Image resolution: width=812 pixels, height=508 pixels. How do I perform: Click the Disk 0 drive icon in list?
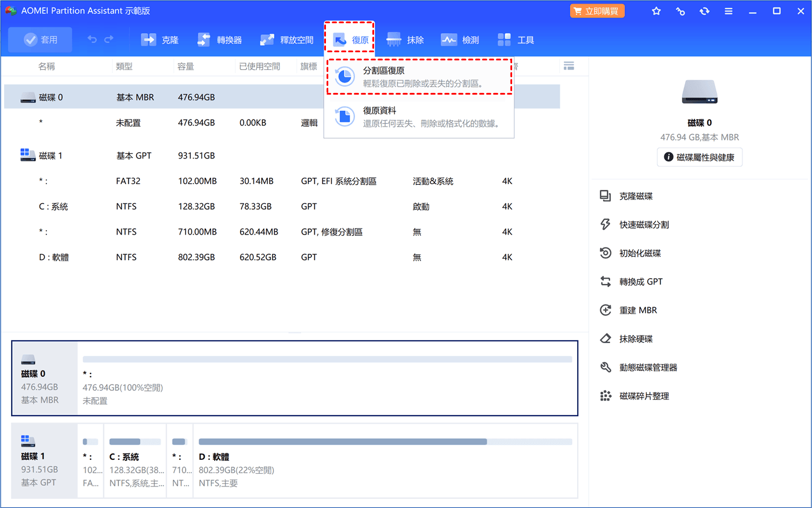click(x=28, y=98)
